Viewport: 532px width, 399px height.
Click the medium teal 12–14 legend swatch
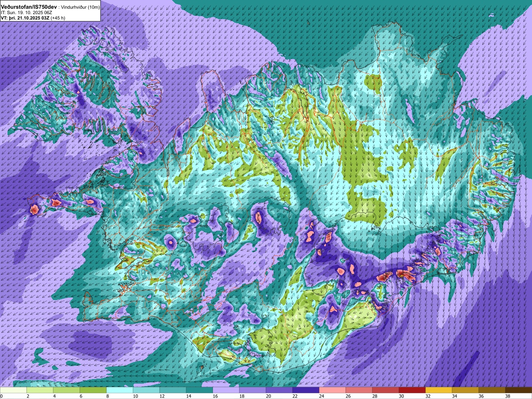pos(173,390)
